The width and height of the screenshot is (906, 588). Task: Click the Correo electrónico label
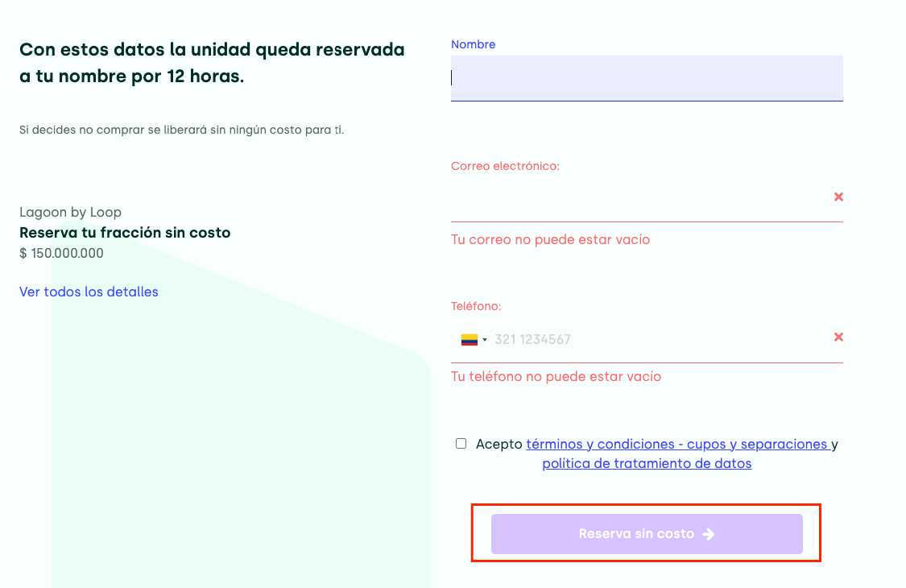(x=505, y=166)
